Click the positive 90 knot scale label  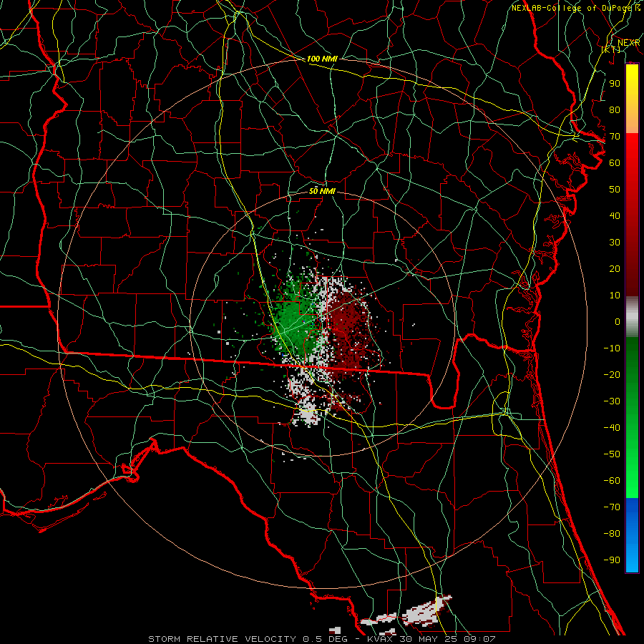pos(615,84)
